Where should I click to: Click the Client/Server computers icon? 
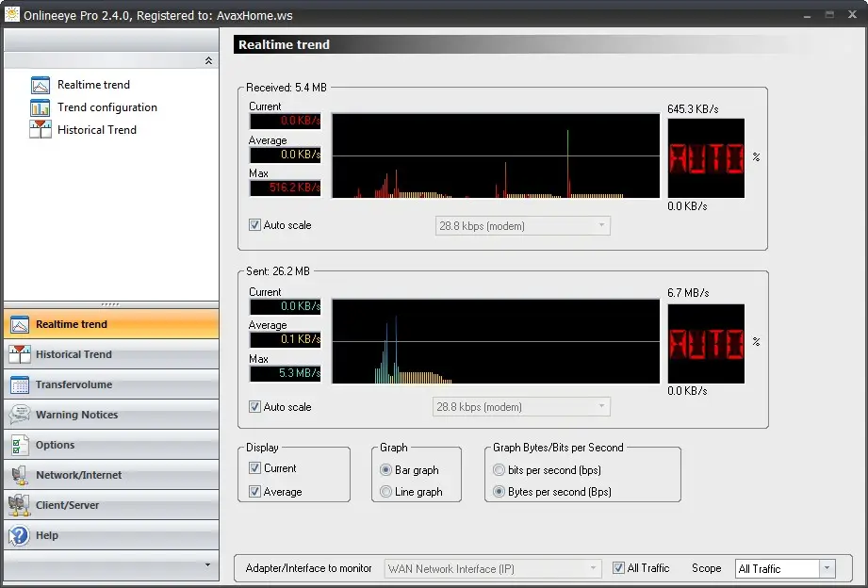(20, 505)
